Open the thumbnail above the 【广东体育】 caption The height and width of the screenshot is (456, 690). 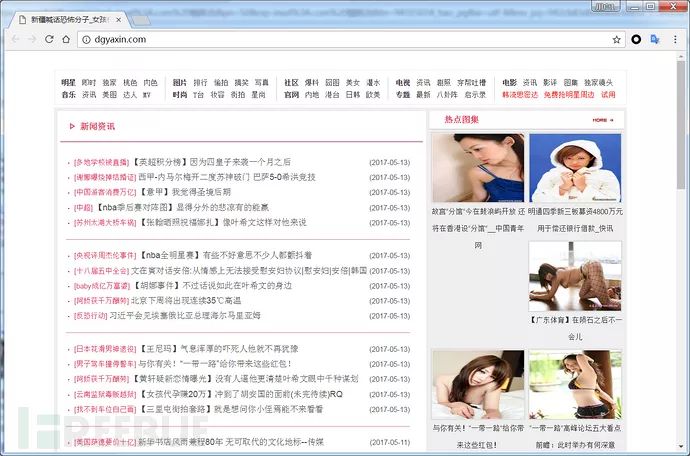[575, 276]
